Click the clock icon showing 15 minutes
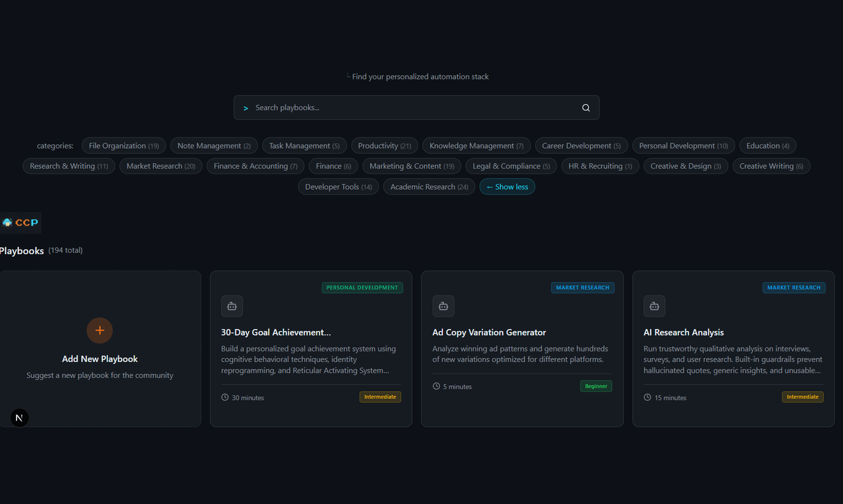This screenshot has height=504, width=843. (x=647, y=397)
